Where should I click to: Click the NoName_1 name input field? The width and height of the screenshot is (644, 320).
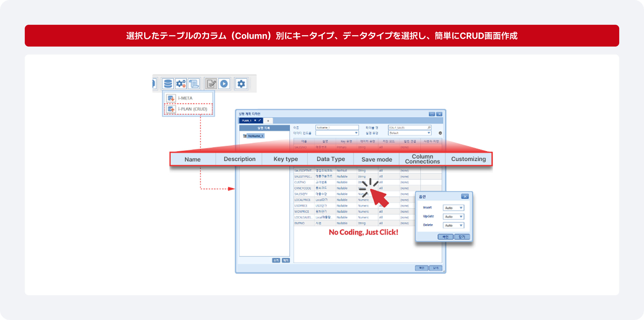(337, 128)
